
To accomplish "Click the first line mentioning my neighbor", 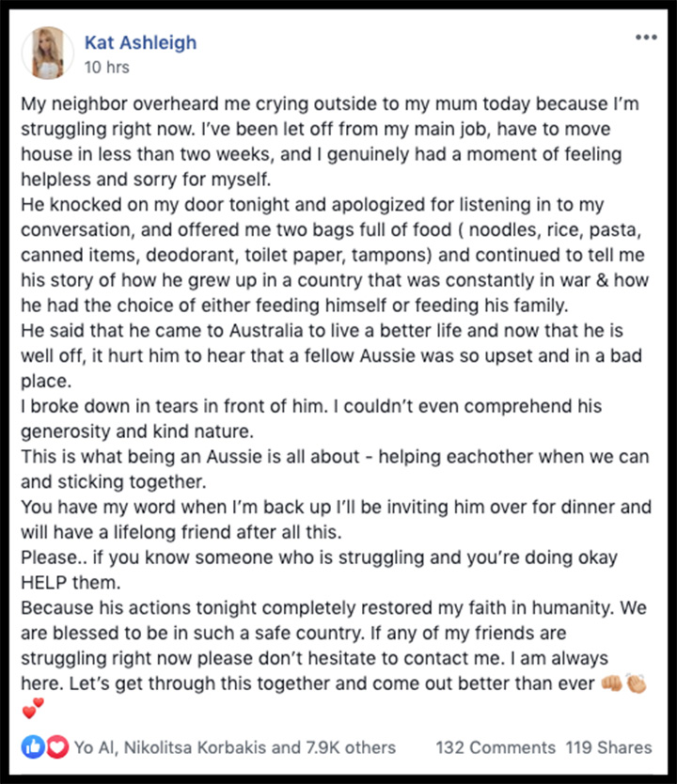I will pos(330,104).
